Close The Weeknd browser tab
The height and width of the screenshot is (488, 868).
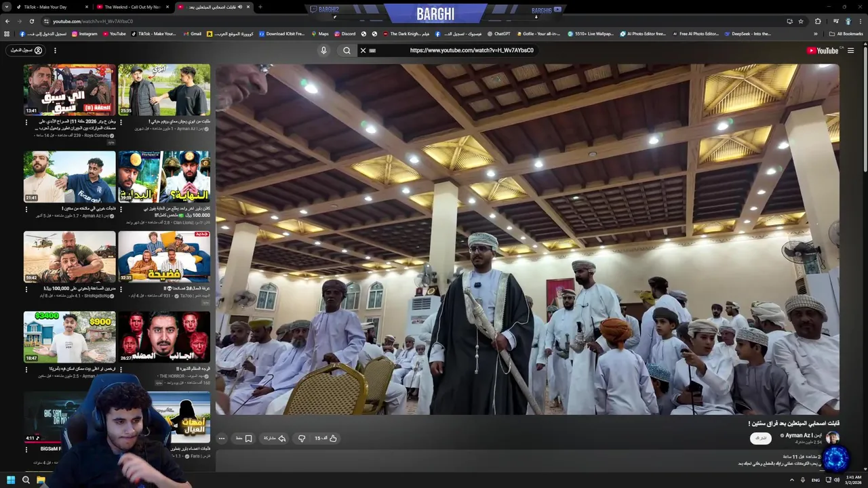[x=168, y=7]
